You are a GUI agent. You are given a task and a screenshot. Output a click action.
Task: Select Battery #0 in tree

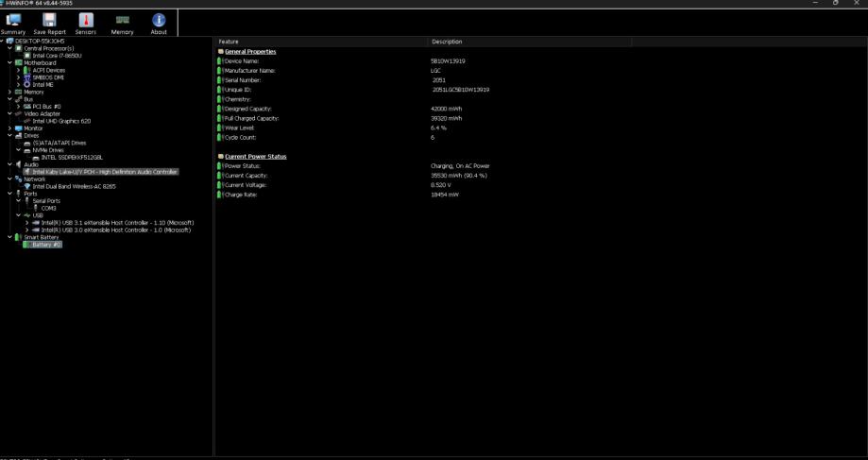(46, 245)
